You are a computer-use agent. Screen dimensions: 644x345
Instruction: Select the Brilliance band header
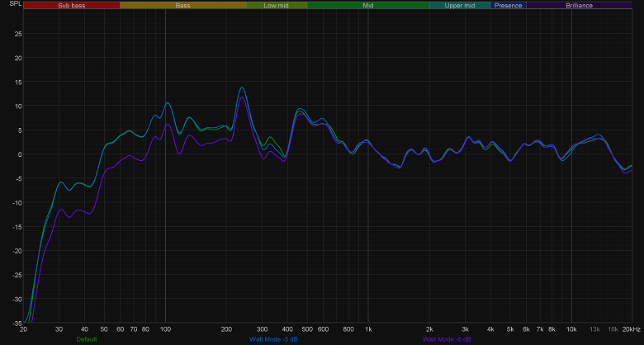579,5
